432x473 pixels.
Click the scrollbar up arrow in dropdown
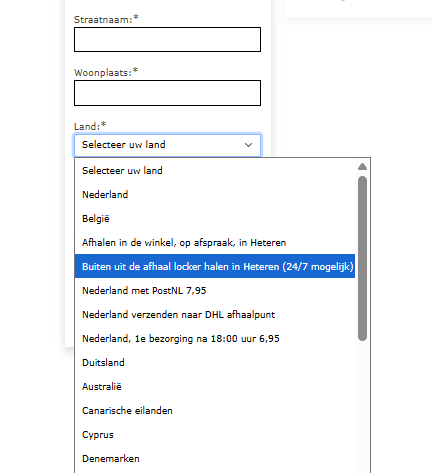pyautogui.click(x=362, y=167)
